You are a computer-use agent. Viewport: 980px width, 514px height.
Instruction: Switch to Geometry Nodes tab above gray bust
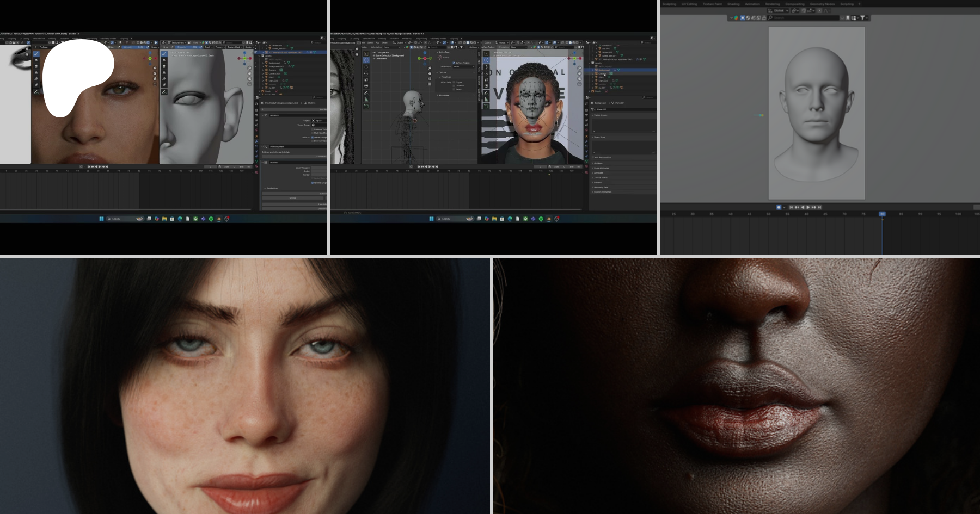822,4
